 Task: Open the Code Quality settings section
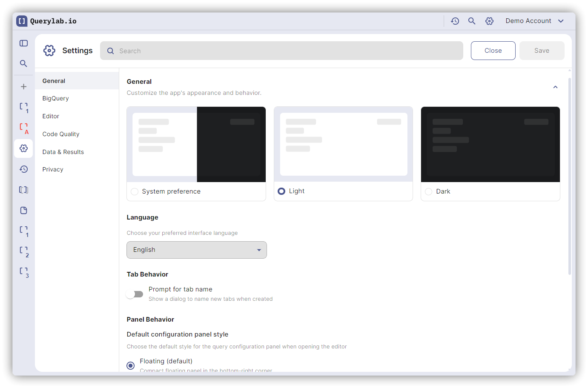click(61, 134)
